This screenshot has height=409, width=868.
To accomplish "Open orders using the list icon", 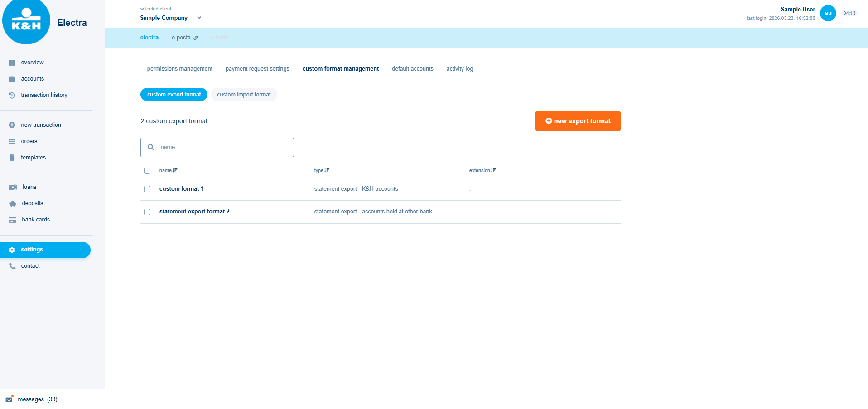I will (12, 141).
